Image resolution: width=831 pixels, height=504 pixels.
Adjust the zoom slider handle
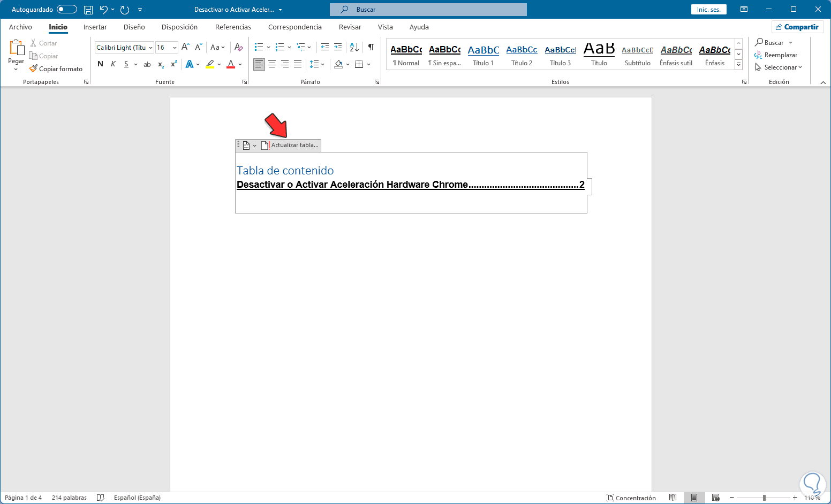point(764,498)
